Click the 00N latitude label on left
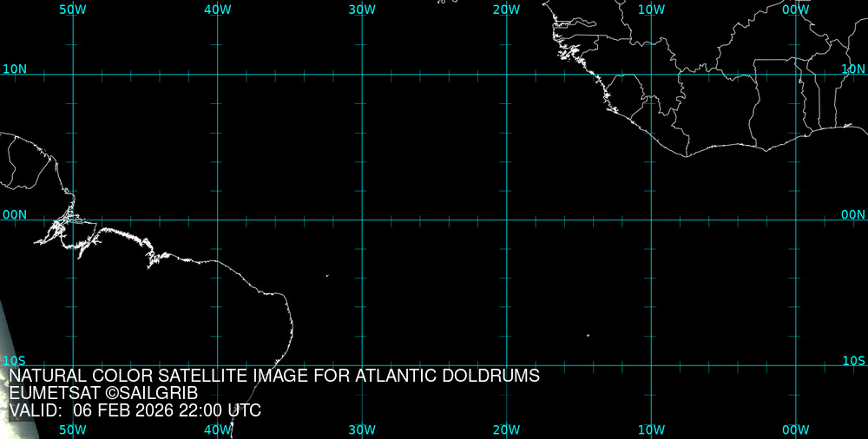This screenshot has width=868, height=439. tap(15, 214)
